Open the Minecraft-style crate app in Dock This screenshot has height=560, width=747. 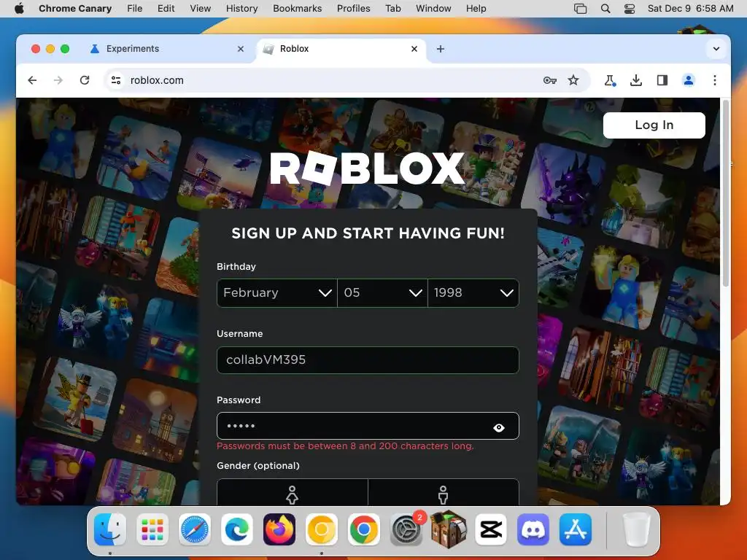[x=449, y=529]
